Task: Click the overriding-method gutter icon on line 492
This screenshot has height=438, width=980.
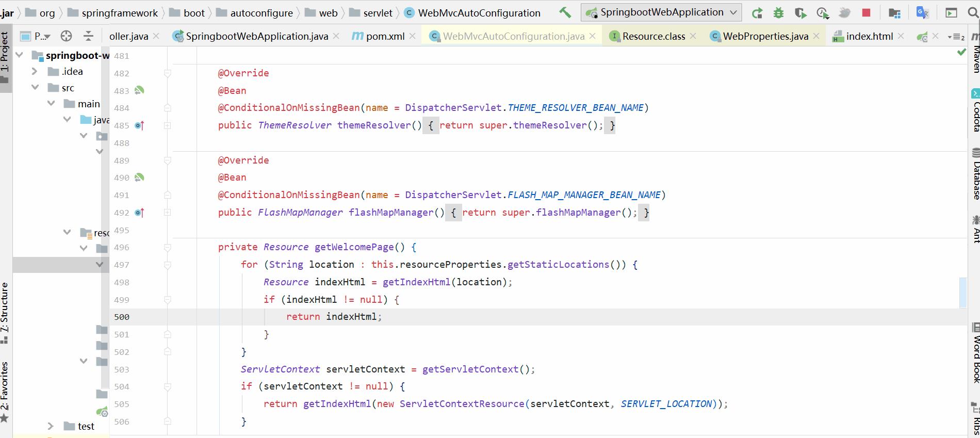Action: pos(139,213)
